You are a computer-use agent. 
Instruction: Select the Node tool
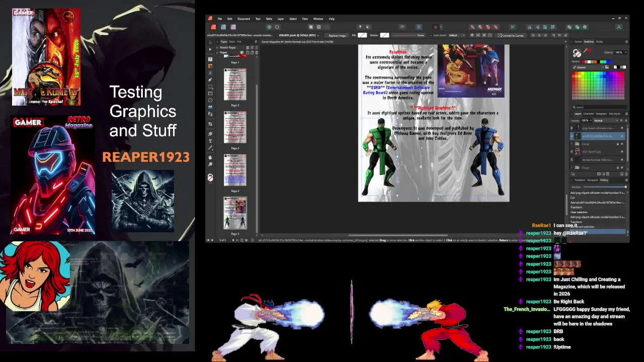(210, 49)
